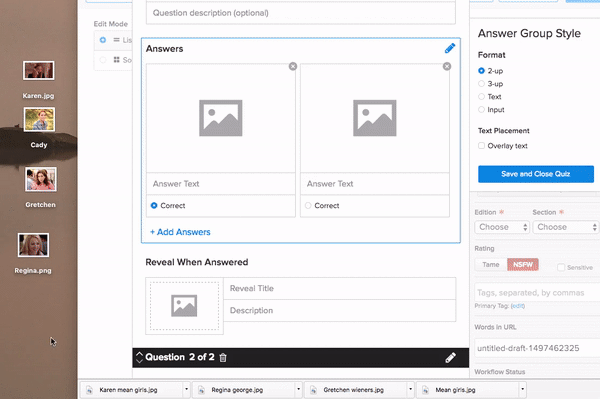Click the reveal Description field
This screenshot has width=600, height=399.
click(x=340, y=311)
